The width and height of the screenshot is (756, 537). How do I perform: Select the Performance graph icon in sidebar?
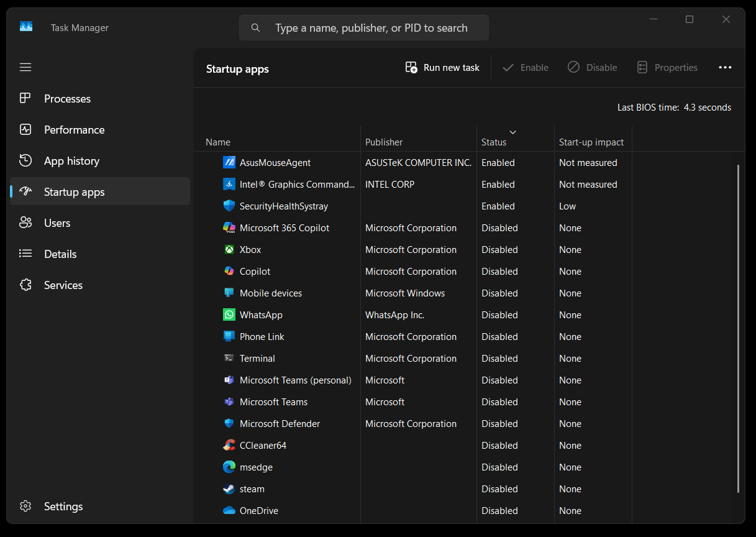[25, 130]
